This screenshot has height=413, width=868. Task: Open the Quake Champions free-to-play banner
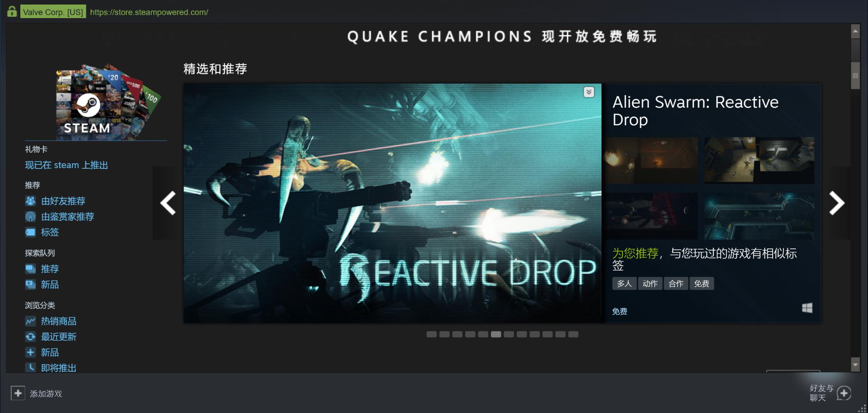[502, 36]
